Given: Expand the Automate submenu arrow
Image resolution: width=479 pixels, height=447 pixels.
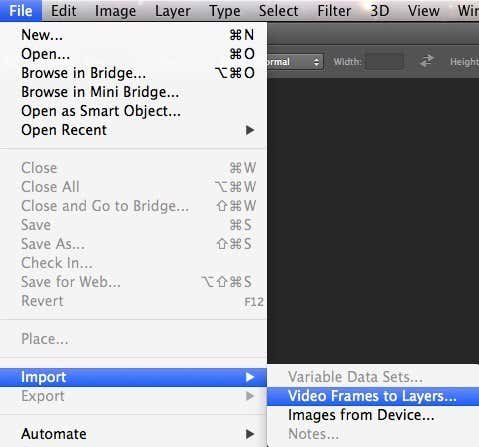Looking at the screenshot, I should point(250,434).
